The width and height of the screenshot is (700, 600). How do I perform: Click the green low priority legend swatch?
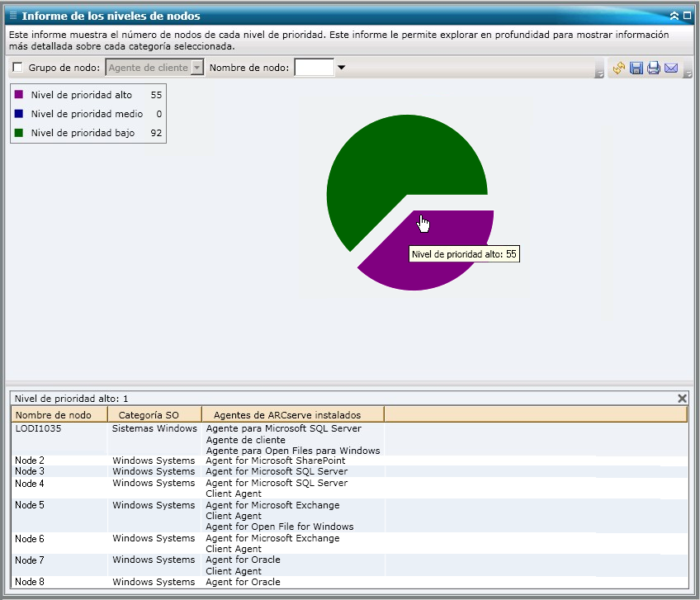point(19,132)
